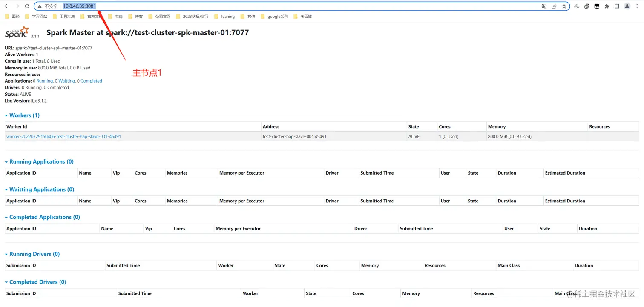
Task: Open the 面经 bookmark folder
Action: pyautogui.click(x=12, y=17)
